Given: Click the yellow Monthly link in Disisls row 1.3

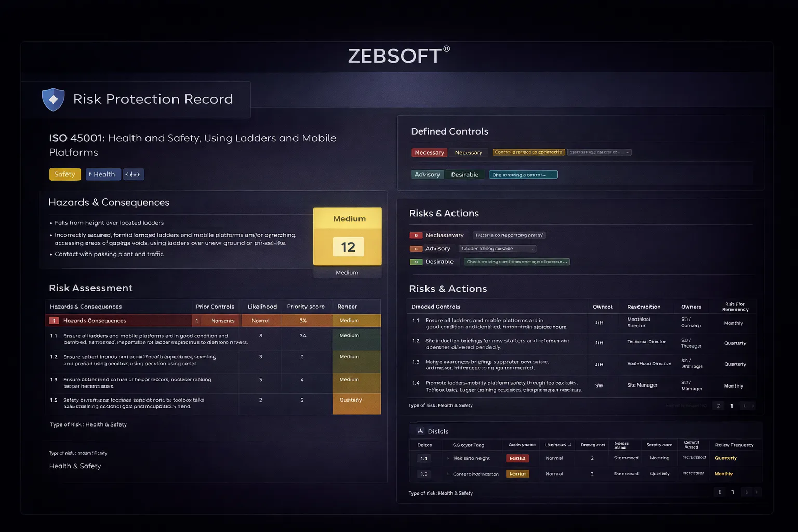Looking at the screenshot, I should [724, 474].
